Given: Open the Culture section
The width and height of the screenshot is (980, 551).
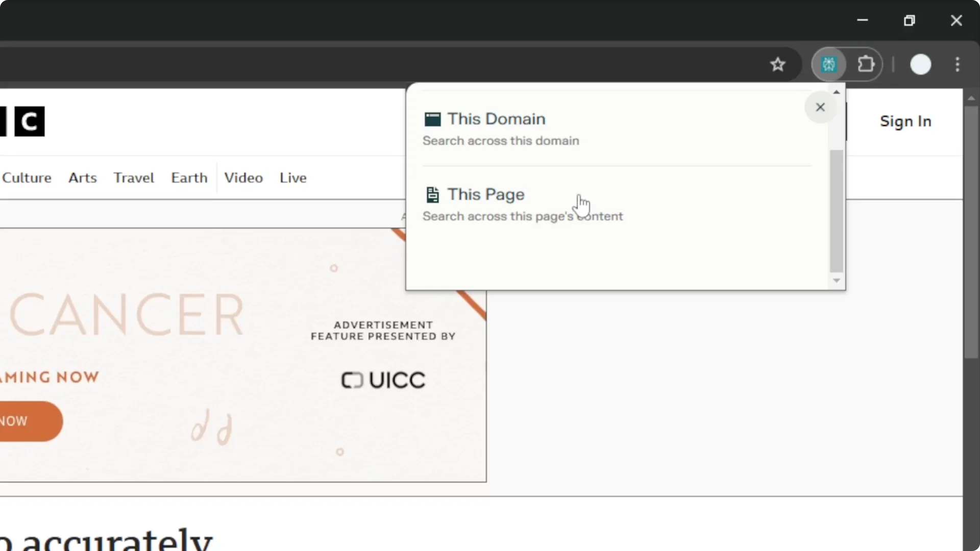Looking at the screenshot, I should click(27, 178).
